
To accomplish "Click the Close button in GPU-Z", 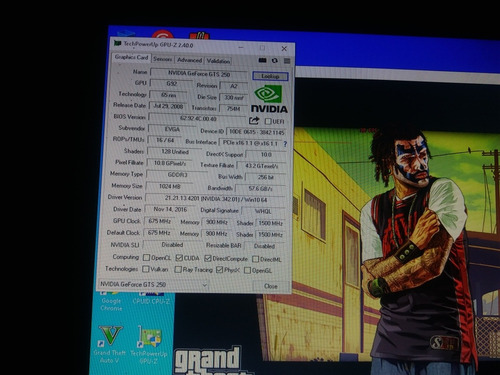I will 271,286.
